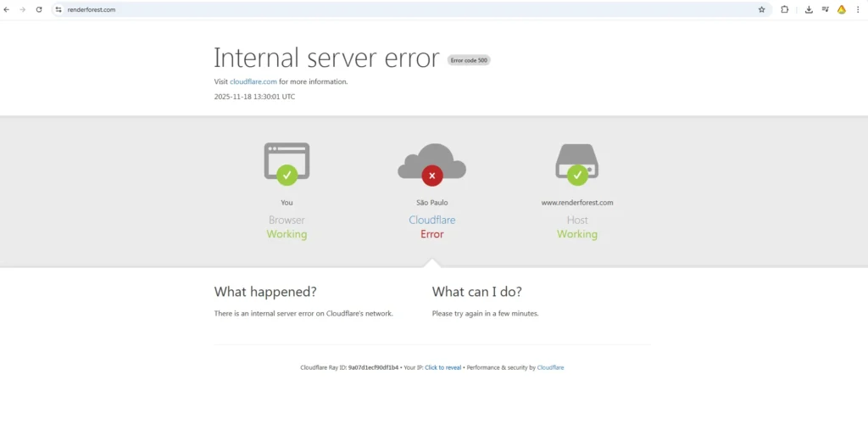Viewport: 868px width, 425px height.
Task: Open Chrome three-dot menu
Action: pyautogui.click(x=859, y=9)
